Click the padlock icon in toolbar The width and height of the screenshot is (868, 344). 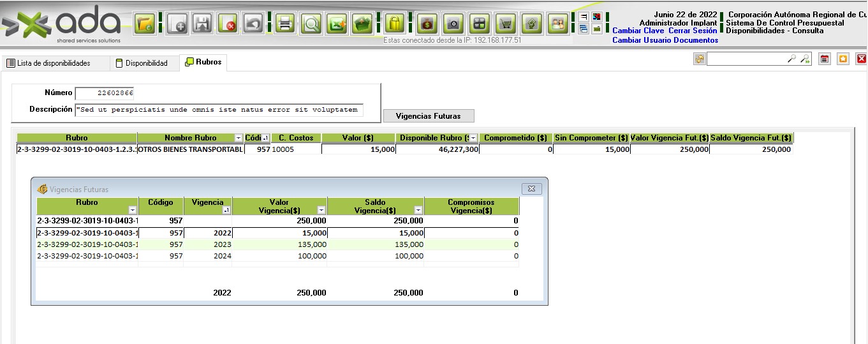coord(395,24)
